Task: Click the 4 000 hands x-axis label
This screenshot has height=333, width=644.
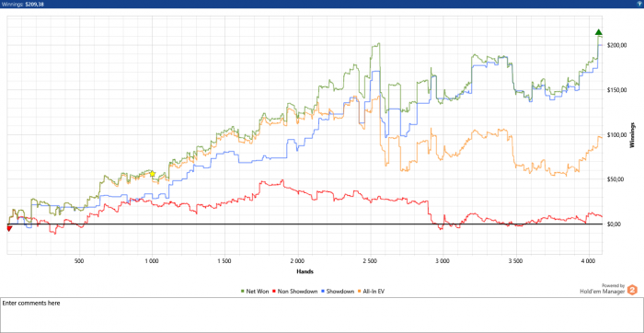Action: pos(588,260)
